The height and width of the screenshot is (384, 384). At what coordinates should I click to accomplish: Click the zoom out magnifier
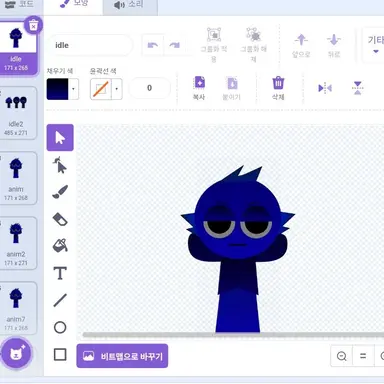(341, 356)
